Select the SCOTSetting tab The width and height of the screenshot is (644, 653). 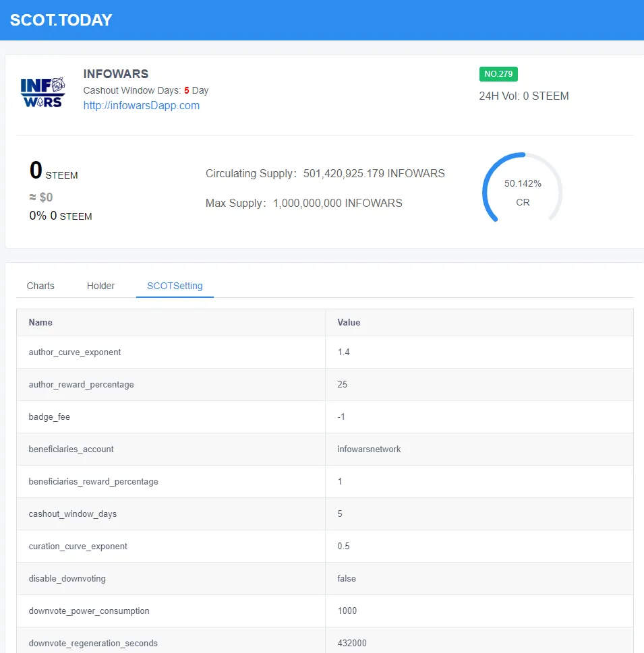coord(175,286)
